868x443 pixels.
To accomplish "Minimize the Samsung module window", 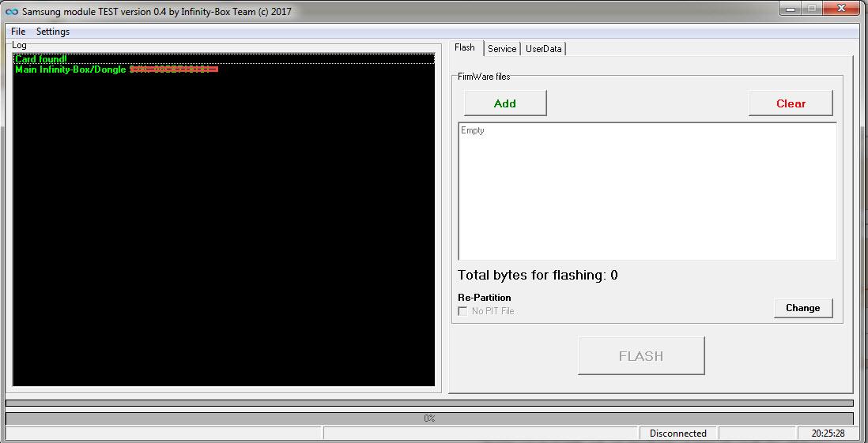I will pyautogui.click(x=790, y=9).
